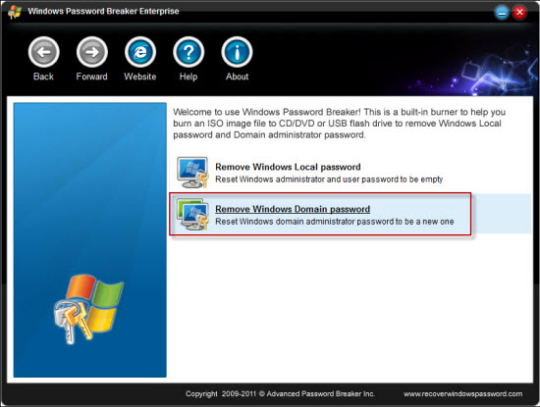Click the Local password monitor icon
The image size is (540, 407).
pyautogui.click(x=193, y=172)
